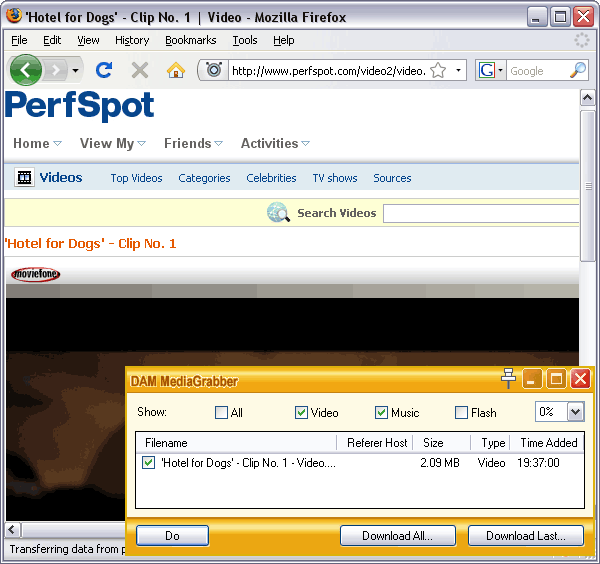This screenshot has width=600, height=564.
Task: Open the Celebrities link
Action: [271, 178]
